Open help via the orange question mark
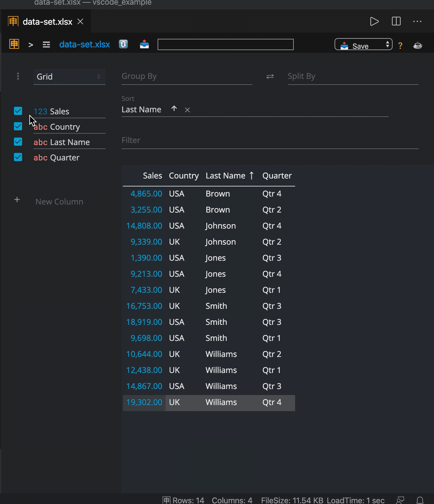This screenshot has width=434, height=504. click(400, 46)
